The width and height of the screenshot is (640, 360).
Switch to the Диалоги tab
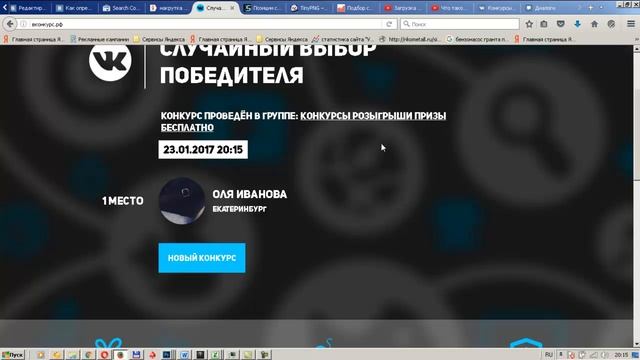coord(543,8)
